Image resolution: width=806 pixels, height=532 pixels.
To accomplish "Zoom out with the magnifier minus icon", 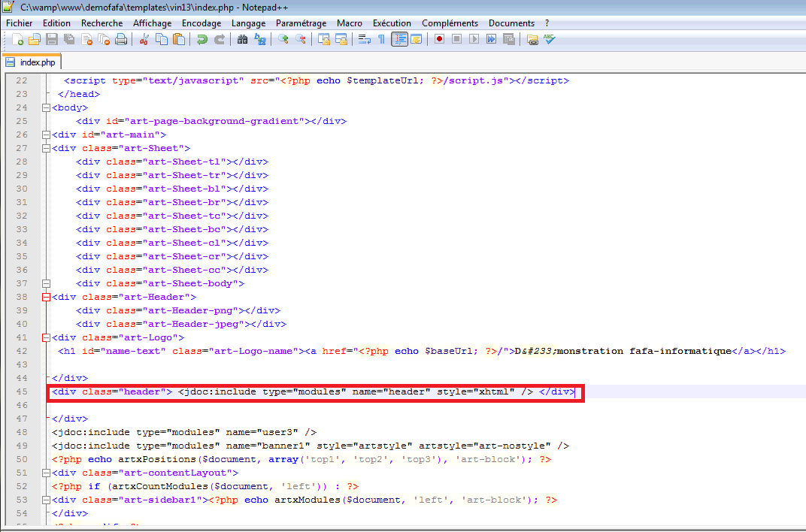I will click(x=301, y=40).
